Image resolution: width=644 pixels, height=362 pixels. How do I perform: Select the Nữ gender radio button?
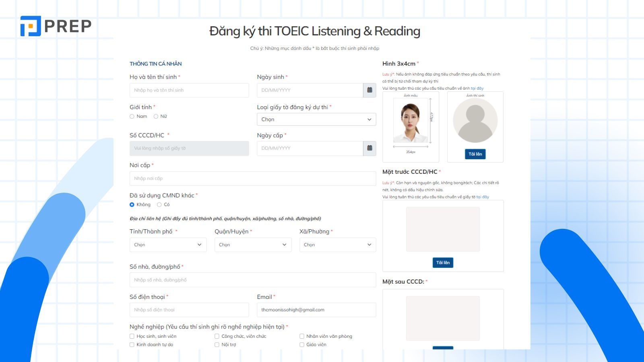pyautogui.click(x=156, y=116)
